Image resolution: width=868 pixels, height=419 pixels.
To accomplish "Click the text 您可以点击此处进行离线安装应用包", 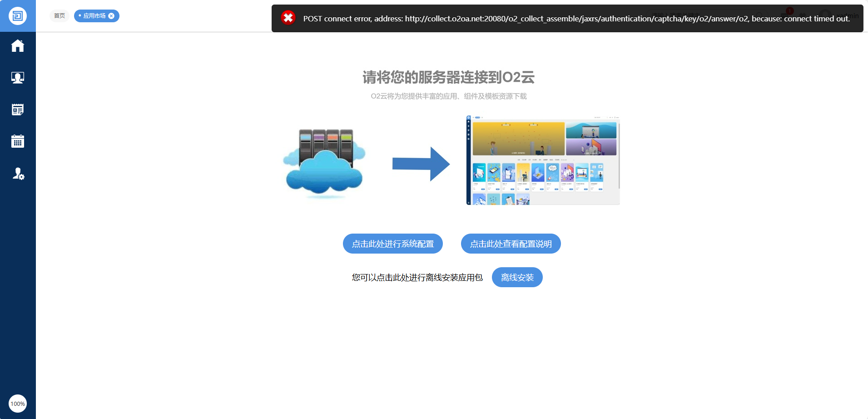I will click(417, 277).
